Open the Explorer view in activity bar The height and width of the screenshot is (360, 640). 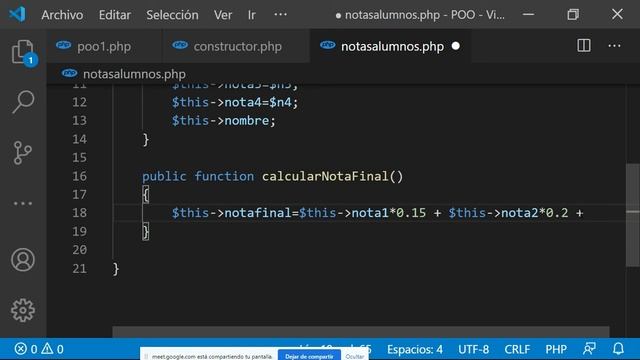point(23,52)
